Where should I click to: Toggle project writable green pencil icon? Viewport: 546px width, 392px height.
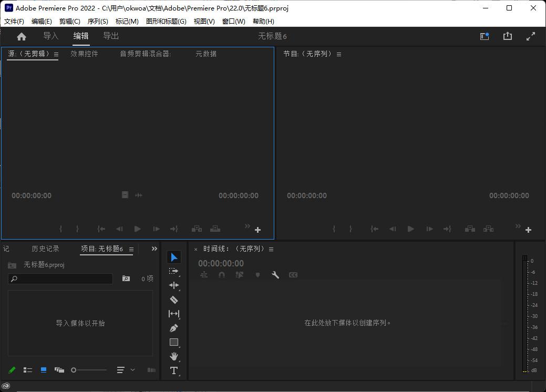[12, 370]
